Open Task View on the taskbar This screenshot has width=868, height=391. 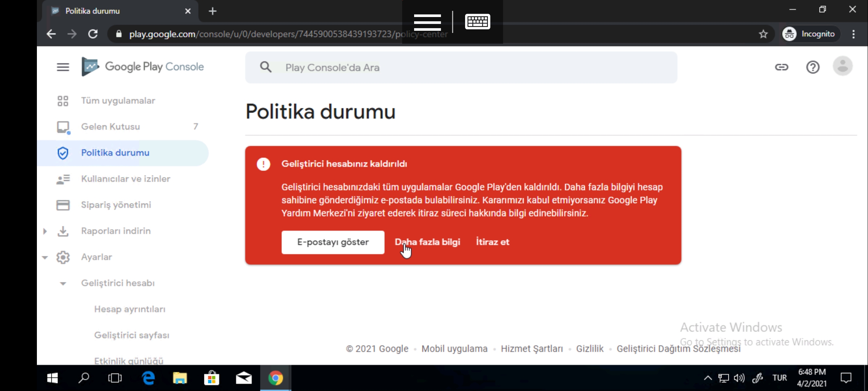pyautogui.click(x=115, y=378)
